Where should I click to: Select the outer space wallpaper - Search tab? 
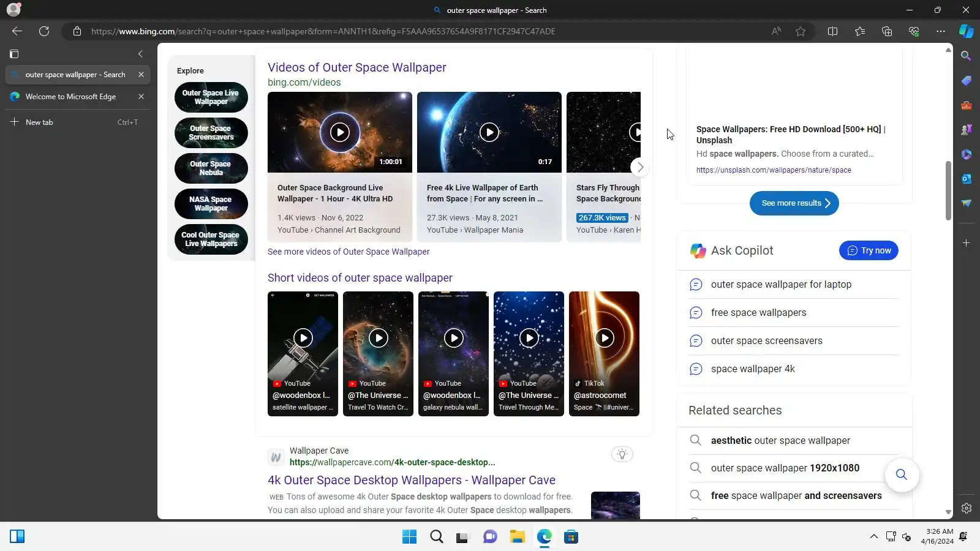[x=77, y=75]
